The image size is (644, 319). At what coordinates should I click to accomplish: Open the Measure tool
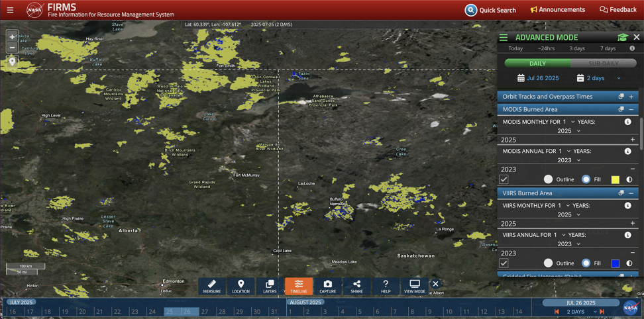212,286
